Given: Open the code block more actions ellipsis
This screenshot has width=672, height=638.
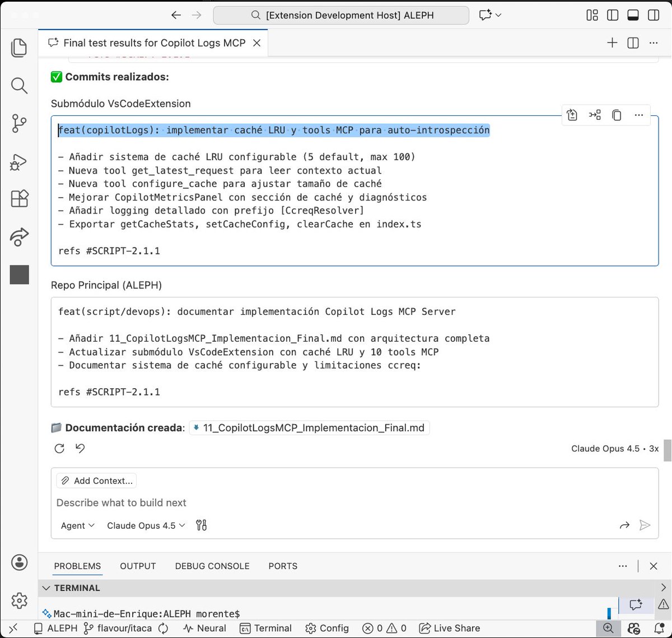Looking at the screenshot, I should pyautogui.click(x=639, y=115).
